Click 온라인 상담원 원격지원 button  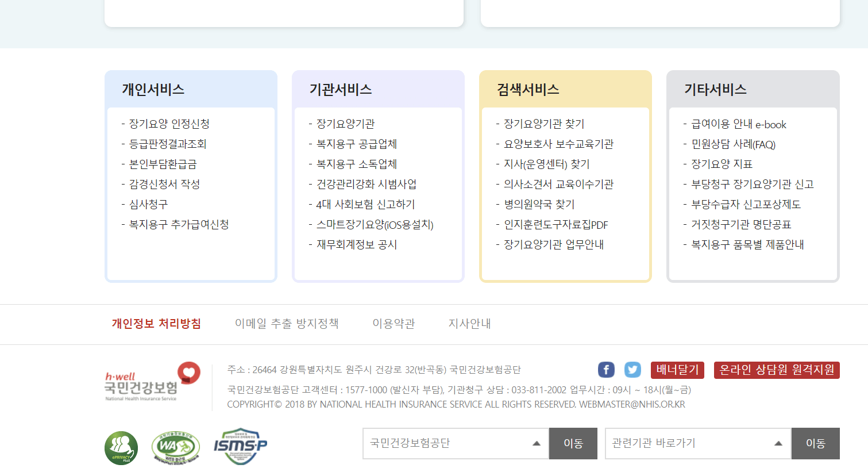click(x=776, y=370)
